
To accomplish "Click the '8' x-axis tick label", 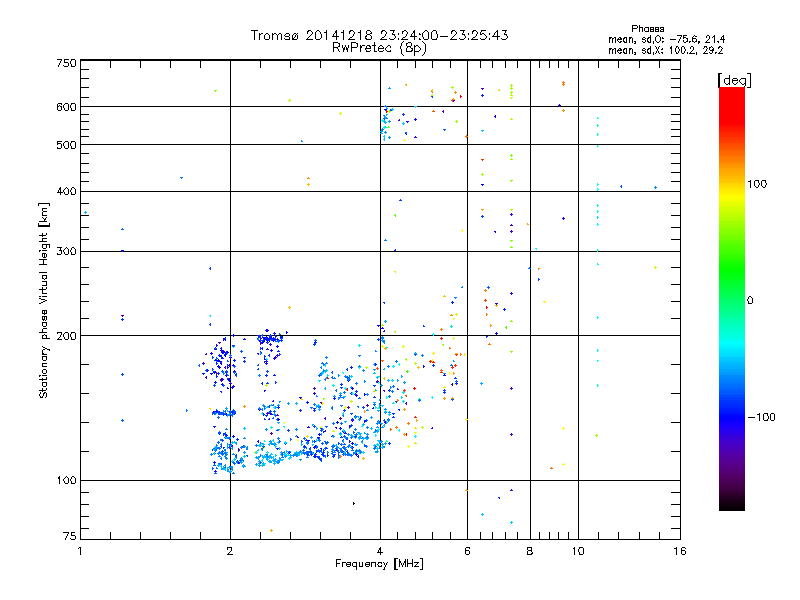I will point(530,551).
